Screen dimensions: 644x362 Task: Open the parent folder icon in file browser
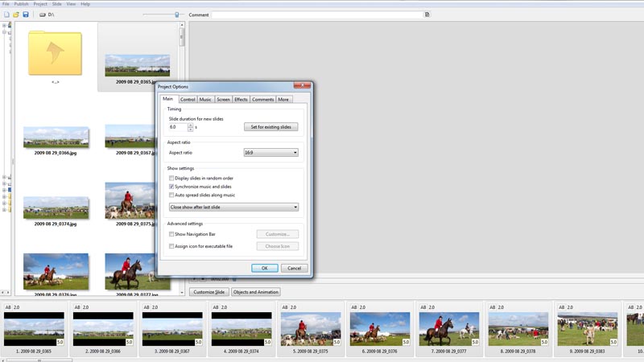pyautogui.click(x=55, y=54)
